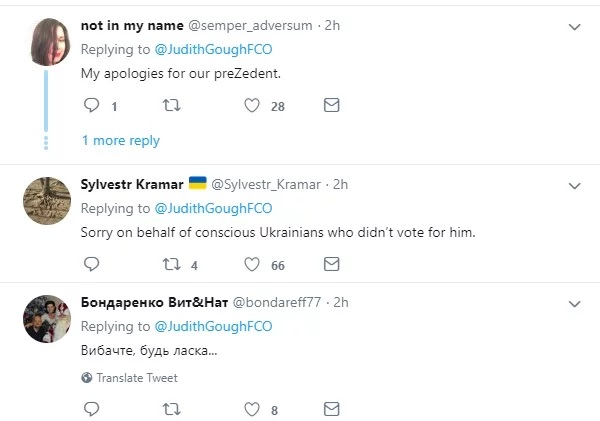Send 'not in my name' tweet via direct message

pyautogui.click(x=332, y=105)
